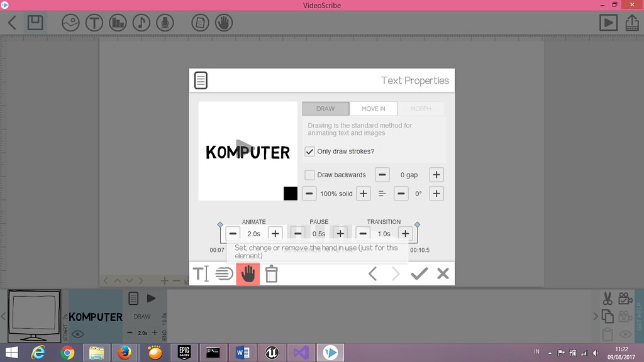Switch to the MOVE IN tab
Screen dimensions: 644x362
point(374,109)
